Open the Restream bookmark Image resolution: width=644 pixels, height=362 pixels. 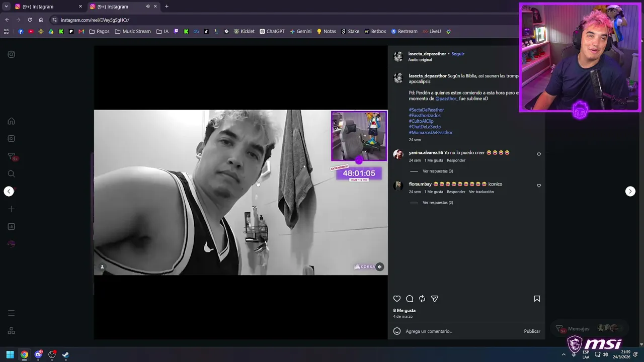click(x=404, y=31)
